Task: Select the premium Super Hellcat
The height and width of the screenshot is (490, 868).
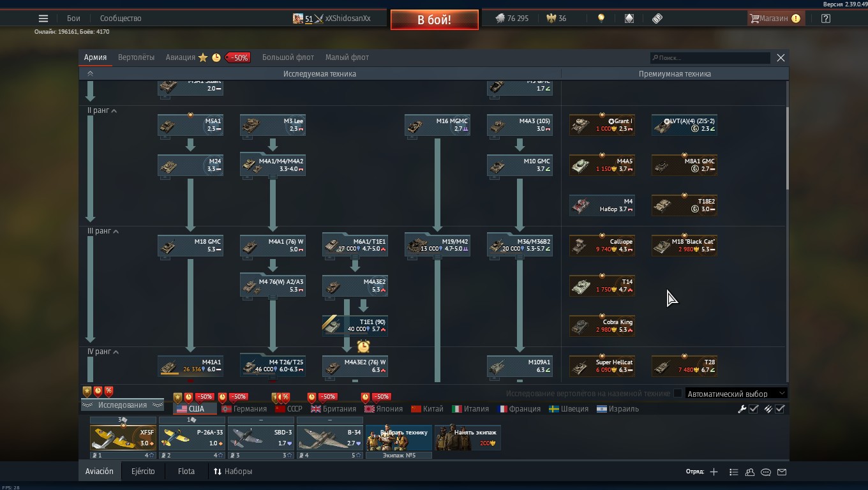Action: point(602,366)
